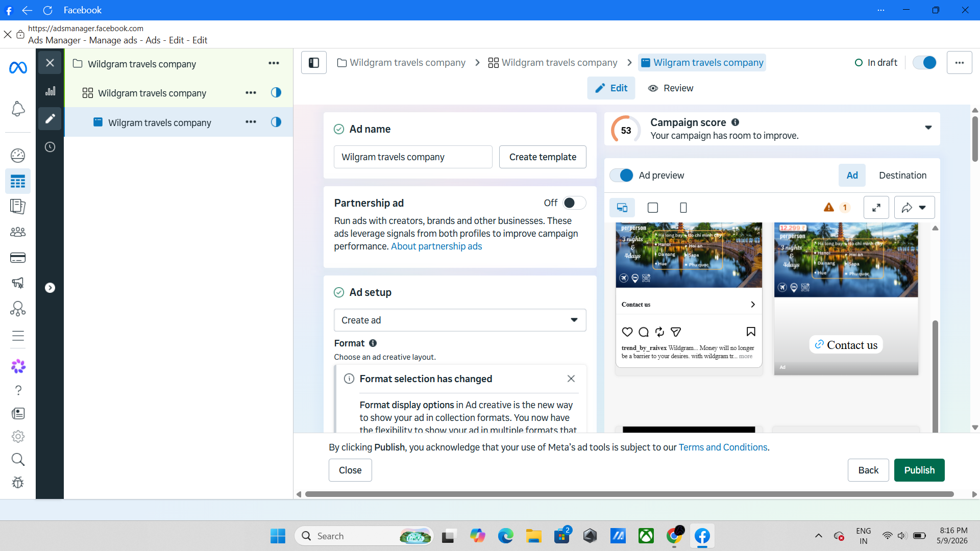Screen dimensions: 980x551
Task: Select the all-placements preview view icon
Action: tap(622, 208)
